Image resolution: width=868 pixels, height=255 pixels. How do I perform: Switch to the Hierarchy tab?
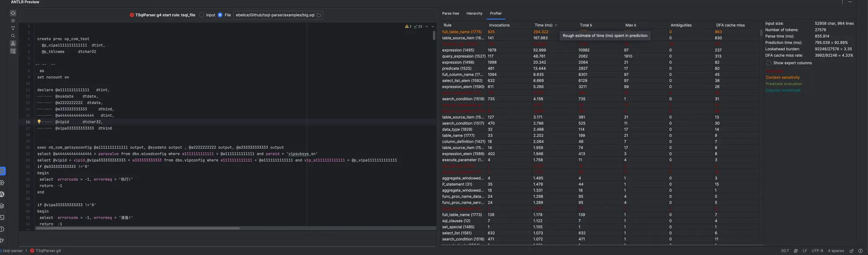[474, 13]
